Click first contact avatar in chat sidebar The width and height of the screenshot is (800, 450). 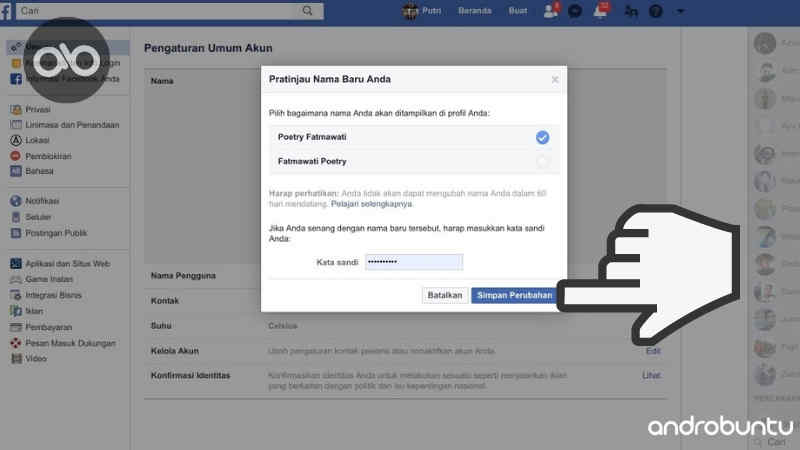[765, 43]
